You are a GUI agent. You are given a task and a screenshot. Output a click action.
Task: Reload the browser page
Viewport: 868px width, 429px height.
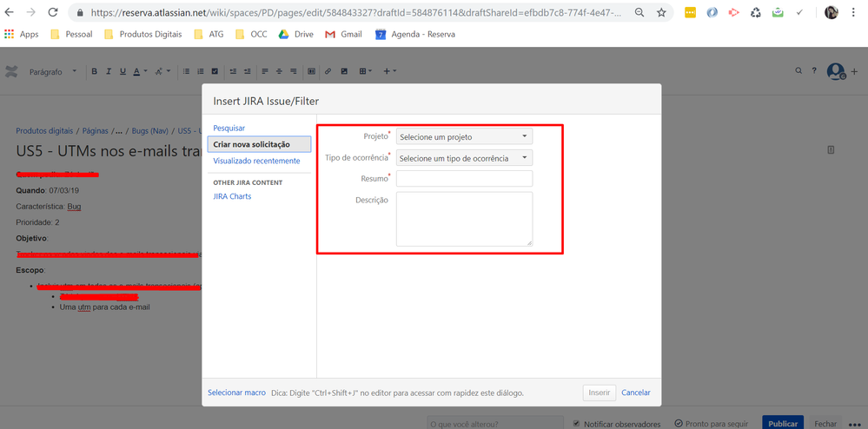(x=53, y=12)
